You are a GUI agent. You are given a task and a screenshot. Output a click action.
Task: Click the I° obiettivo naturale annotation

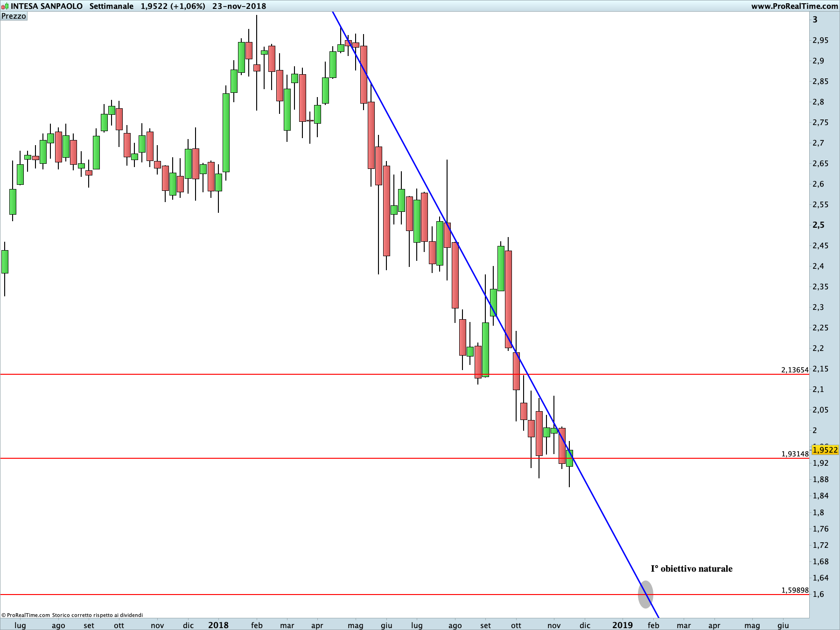pos(692,568)
